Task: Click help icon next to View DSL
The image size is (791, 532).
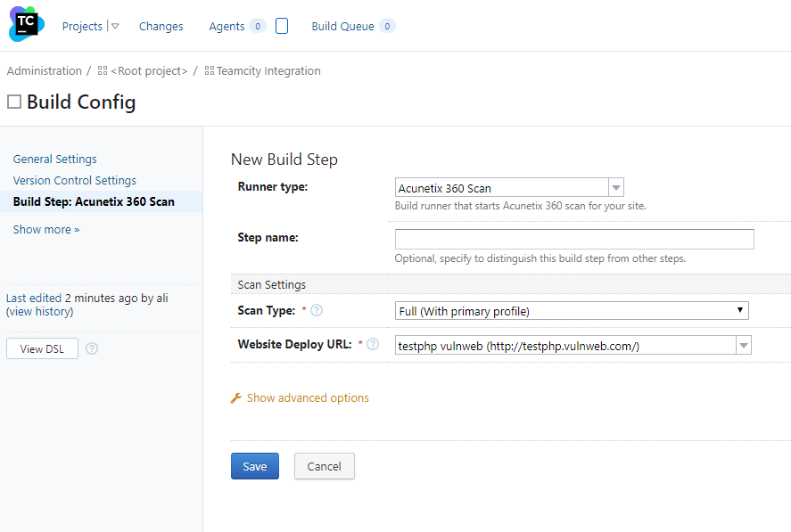Action: click(92, 348)
